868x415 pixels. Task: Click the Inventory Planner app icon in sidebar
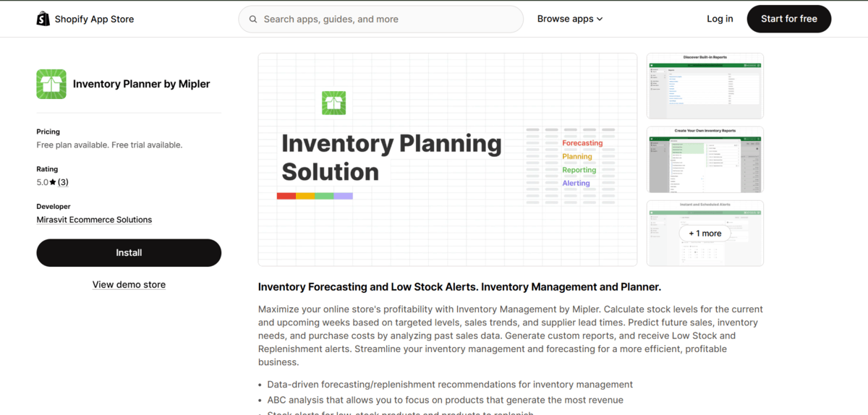(x=51, y=84)
